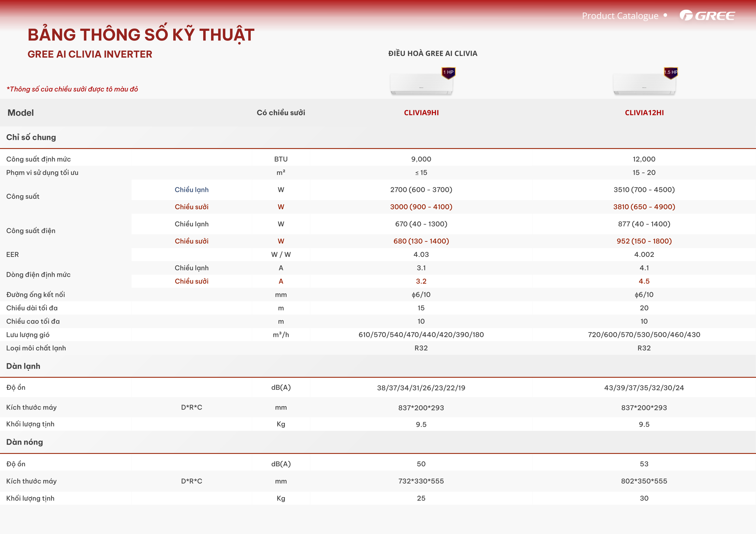Screen dimensions: 756x534
Task: Click the Dòng điện định mức label
Action: [38, 275]
